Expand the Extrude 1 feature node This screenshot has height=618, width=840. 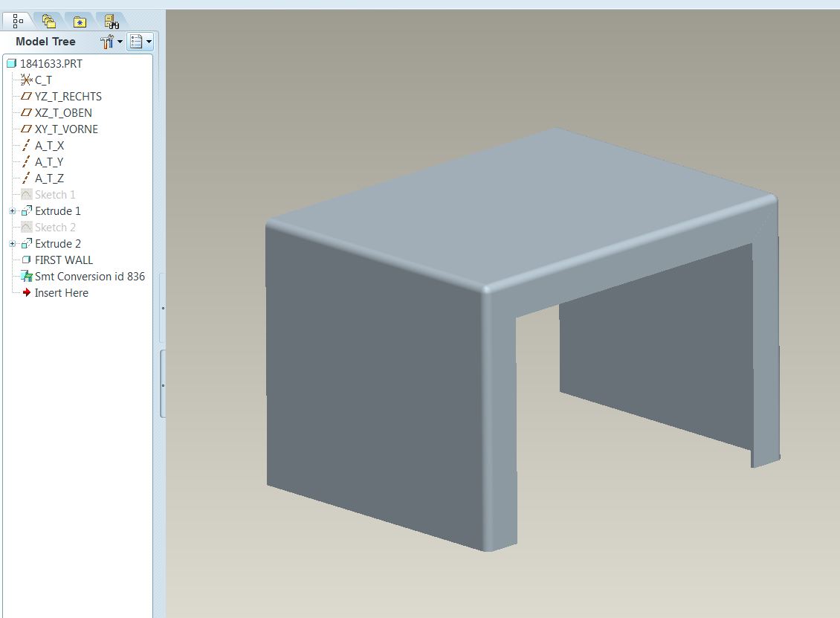13,211
